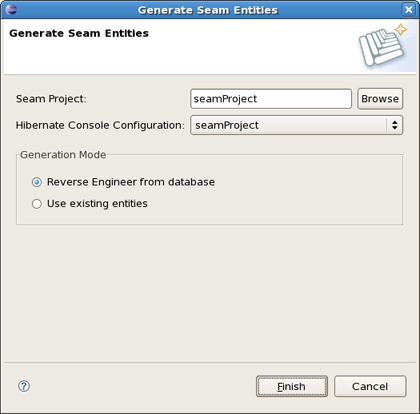The height and width of the screenshot is (414, 420).
Task: Click the Seam Project label
Action: pyautogui.click(x=51, y=99)
